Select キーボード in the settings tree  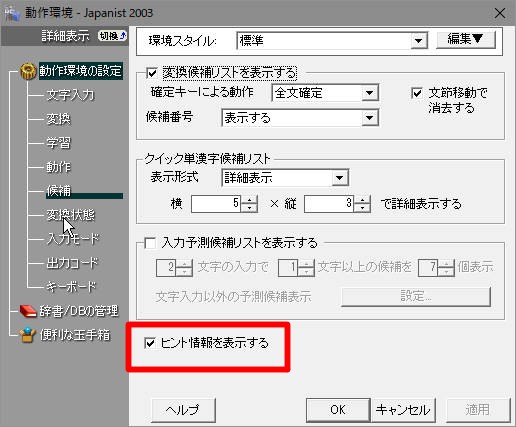coord(71,287)
